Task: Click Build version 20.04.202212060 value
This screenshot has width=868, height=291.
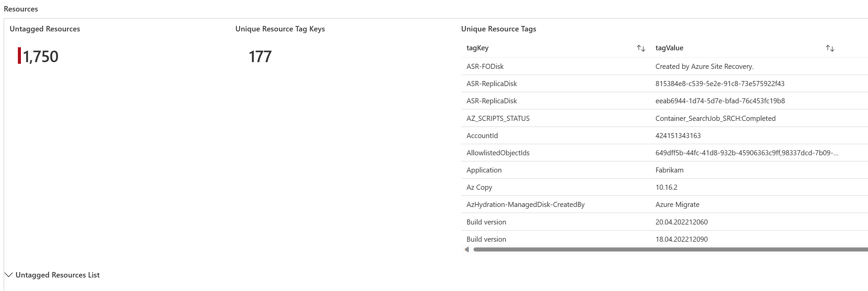Action: (681, 222)
